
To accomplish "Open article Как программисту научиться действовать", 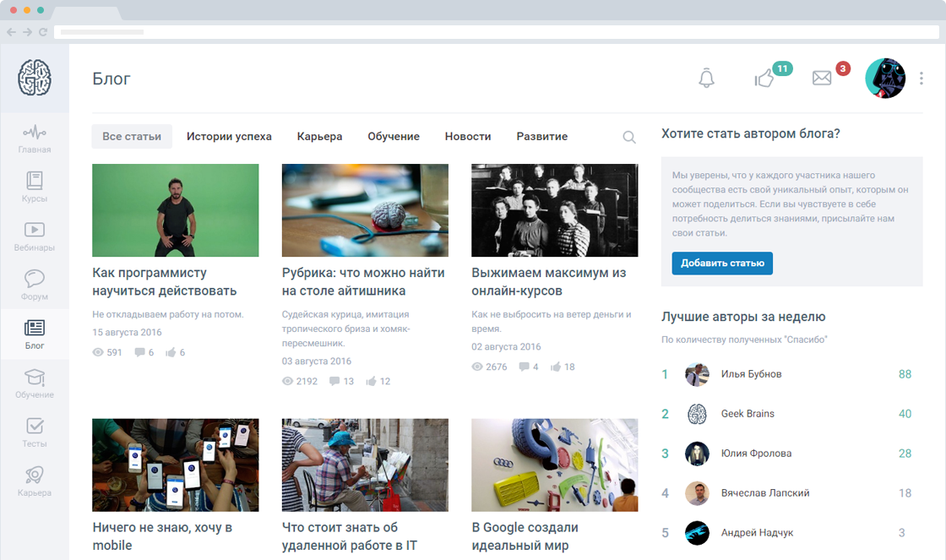I will pos(164,281).
